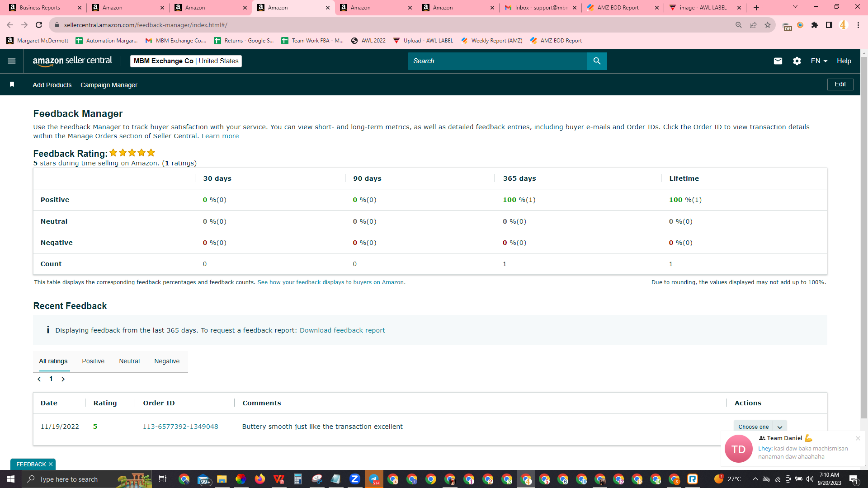Switch to the Neutral feedback tab

point(129,361)
